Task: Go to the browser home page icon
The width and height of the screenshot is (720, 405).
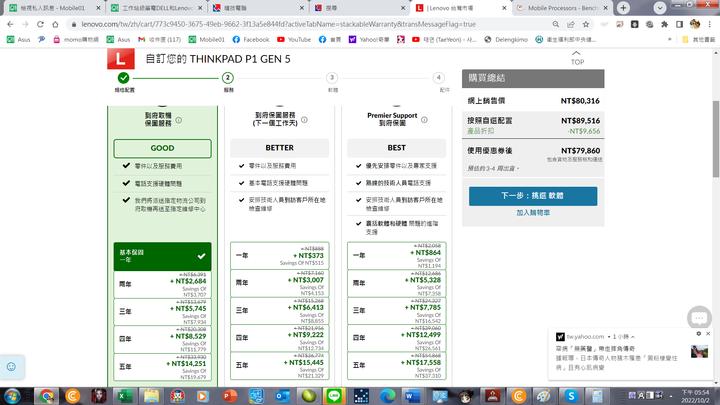Action: click(x=56, y=24)
